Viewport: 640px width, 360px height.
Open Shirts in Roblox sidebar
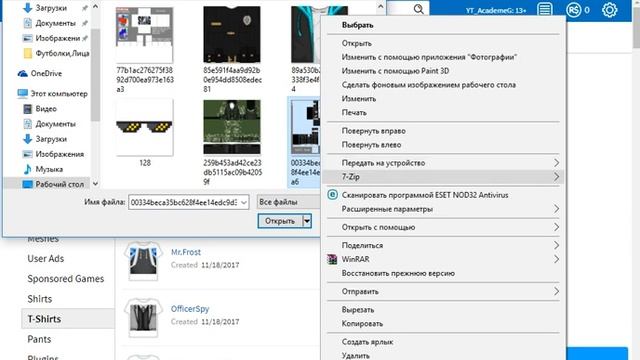(x=40, y=299)
